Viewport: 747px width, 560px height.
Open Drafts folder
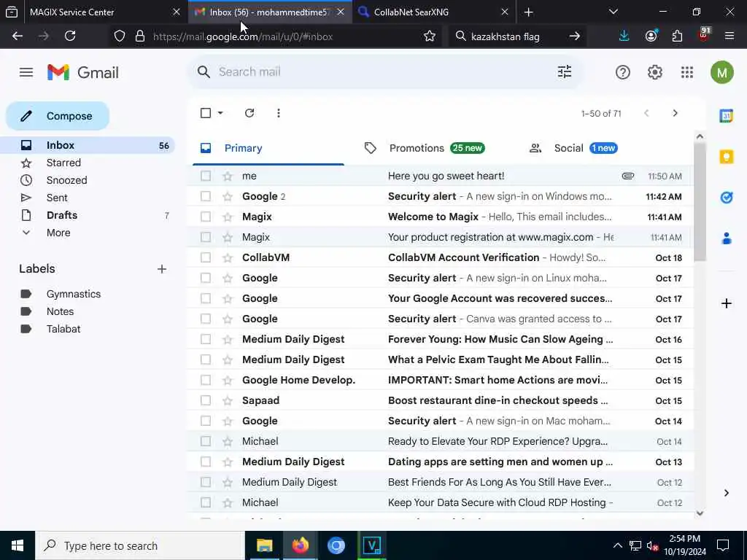[88, 215]
